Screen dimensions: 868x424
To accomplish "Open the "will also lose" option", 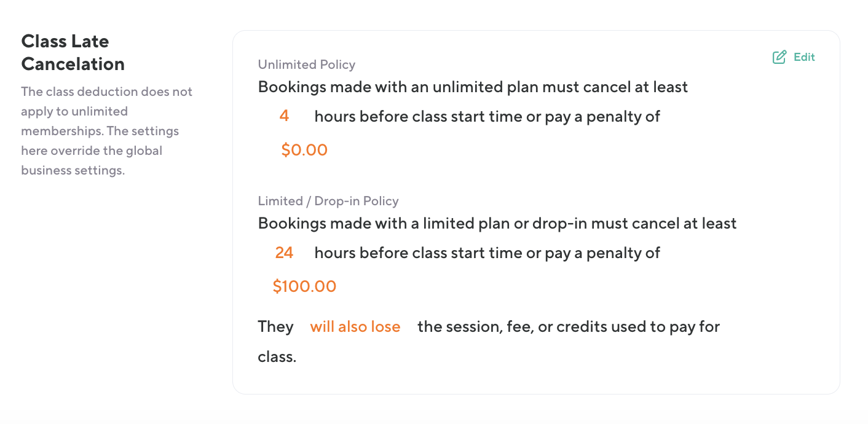I will tap(355, 326).
